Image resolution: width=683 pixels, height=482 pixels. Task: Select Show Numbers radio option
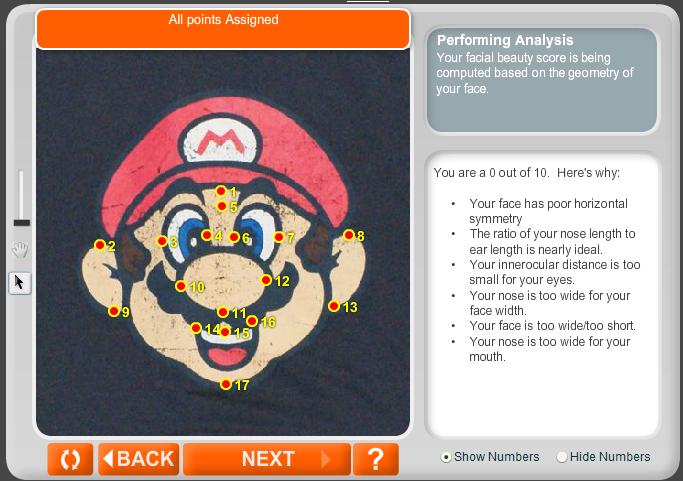point(446,457)
